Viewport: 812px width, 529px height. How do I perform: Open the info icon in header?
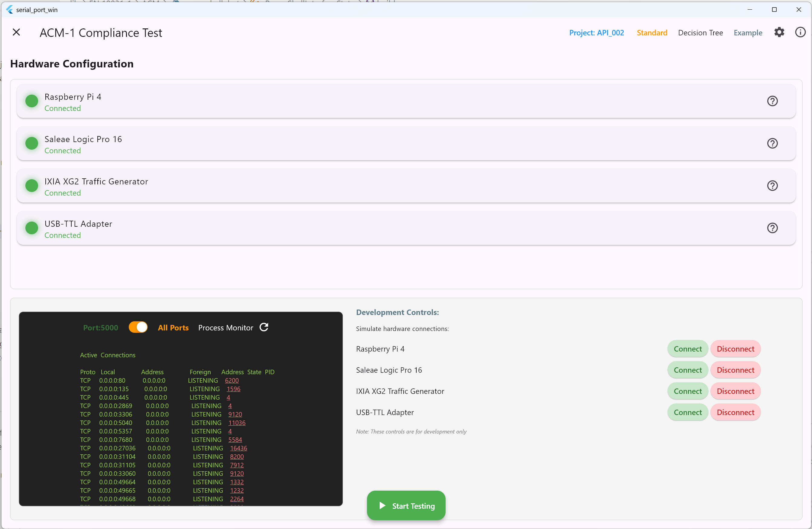(800, 32)
